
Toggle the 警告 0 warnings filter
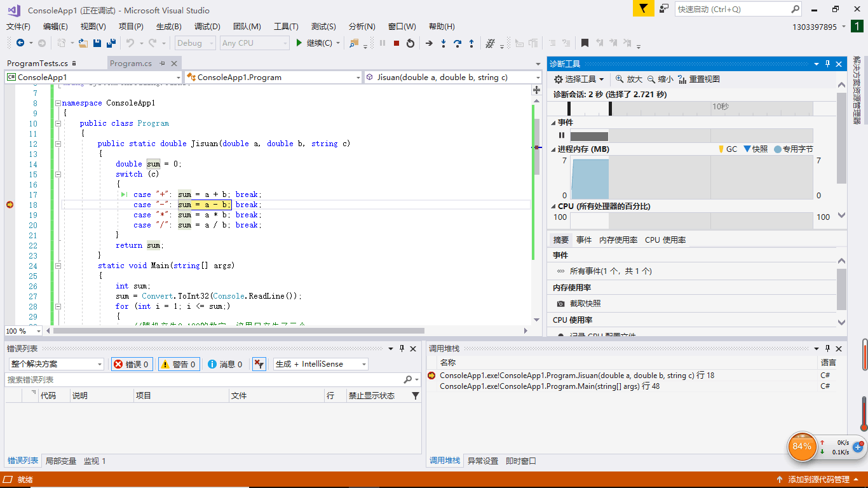tap(179, 364)
